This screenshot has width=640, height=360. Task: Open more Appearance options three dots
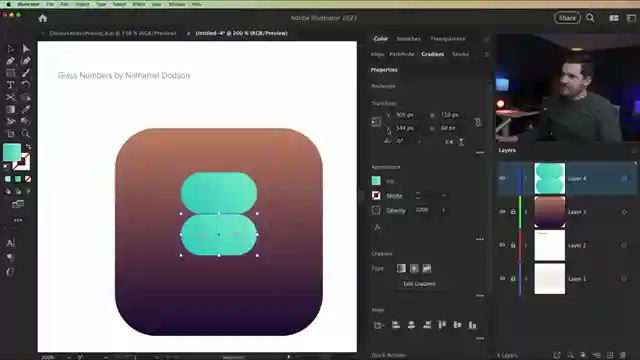click(x=480, y=239)
